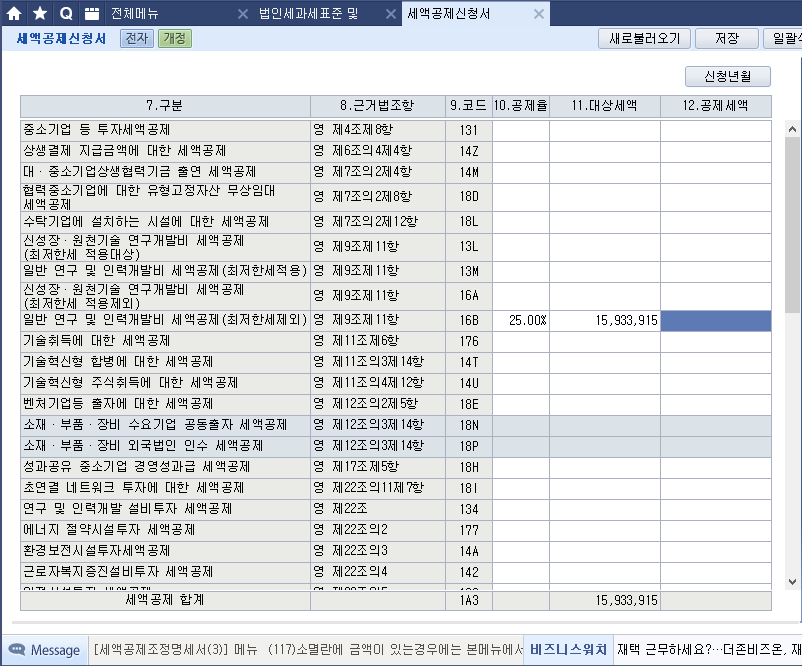
Task: Select row 일반 연구 및 인력개발비 세액공제(최저한세제외)
Action: coord(395,321)
